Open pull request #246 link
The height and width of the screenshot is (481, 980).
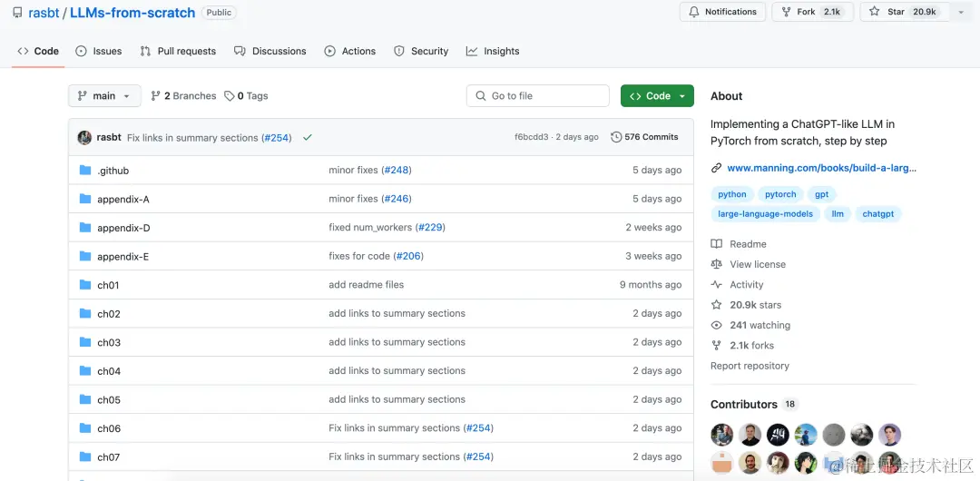[x=397, y=199]
